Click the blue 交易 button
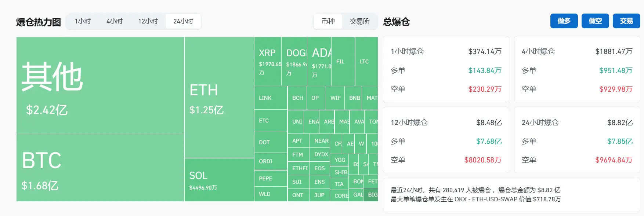Image resolution: width=644 pixels, height=216 pixels. 626,21
